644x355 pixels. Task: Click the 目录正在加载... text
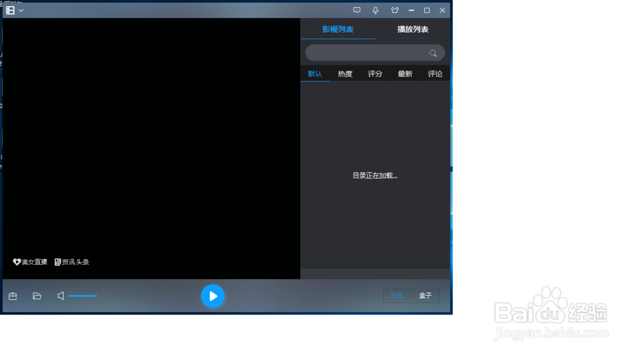click(x=375, y=176)
